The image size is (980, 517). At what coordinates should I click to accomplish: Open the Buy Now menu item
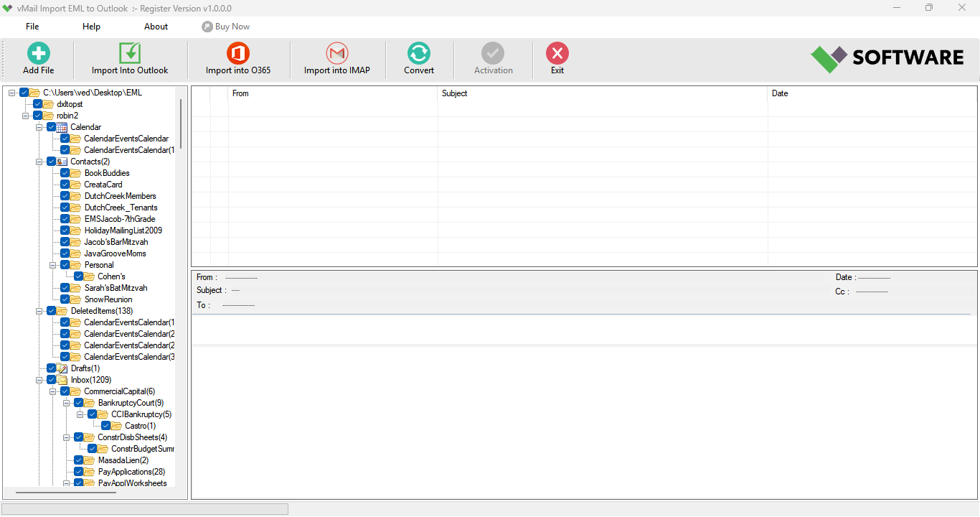point(226,27)
